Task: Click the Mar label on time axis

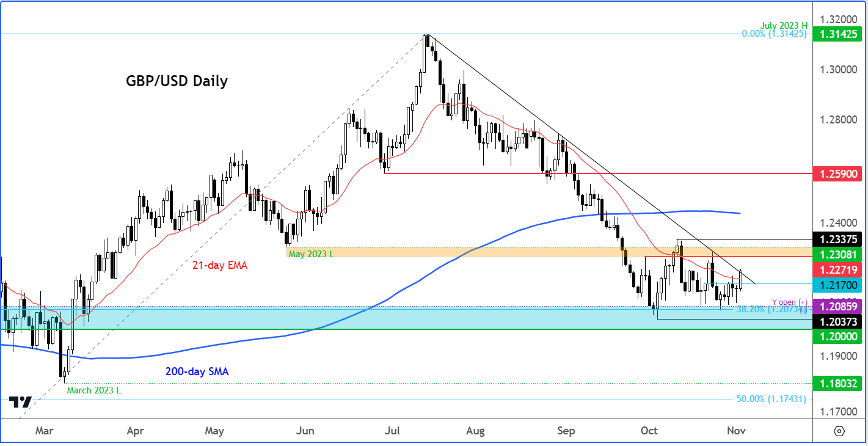Action: 44,431
